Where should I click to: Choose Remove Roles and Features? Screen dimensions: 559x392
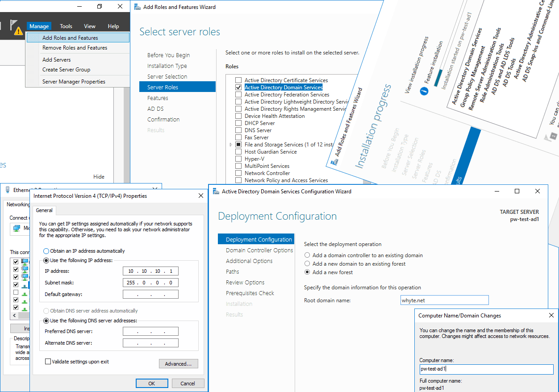(78, 48)
